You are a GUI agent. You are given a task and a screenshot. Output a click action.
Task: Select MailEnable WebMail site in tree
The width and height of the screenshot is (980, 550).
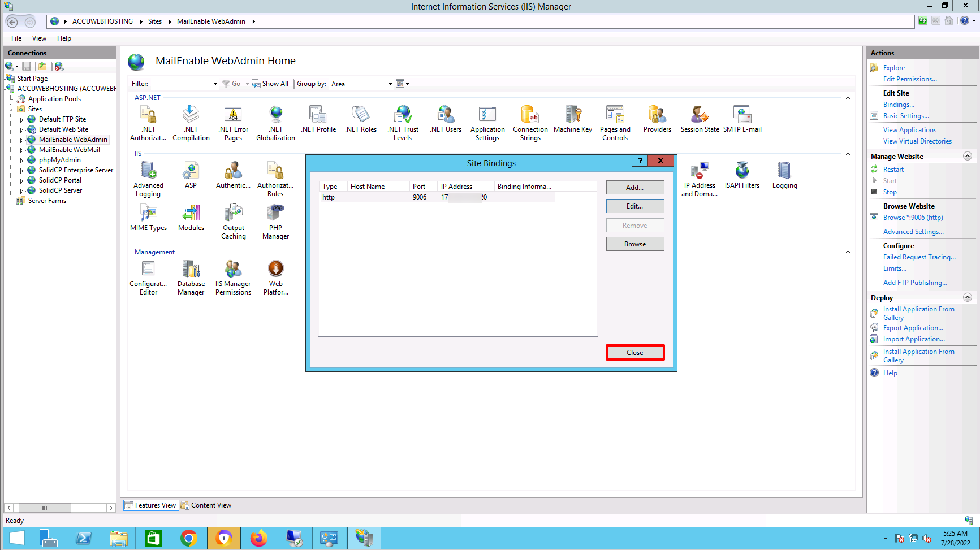click(x=69, y=150)
